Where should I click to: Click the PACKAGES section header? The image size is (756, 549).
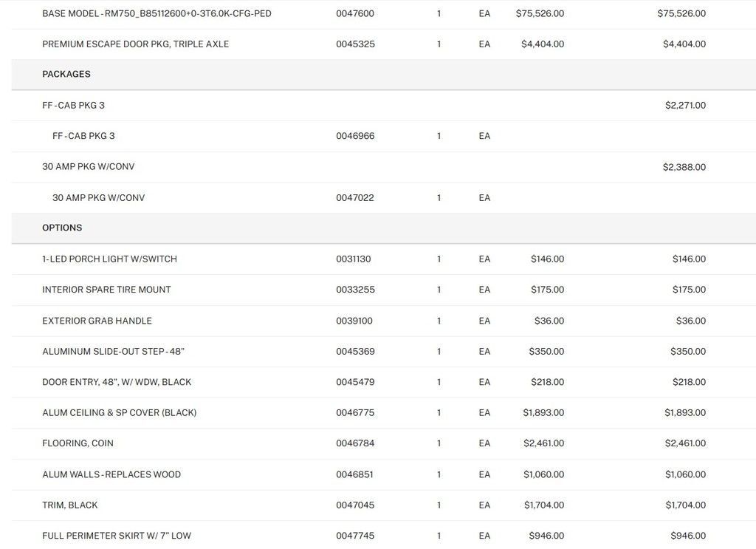[x=66, y=75]
